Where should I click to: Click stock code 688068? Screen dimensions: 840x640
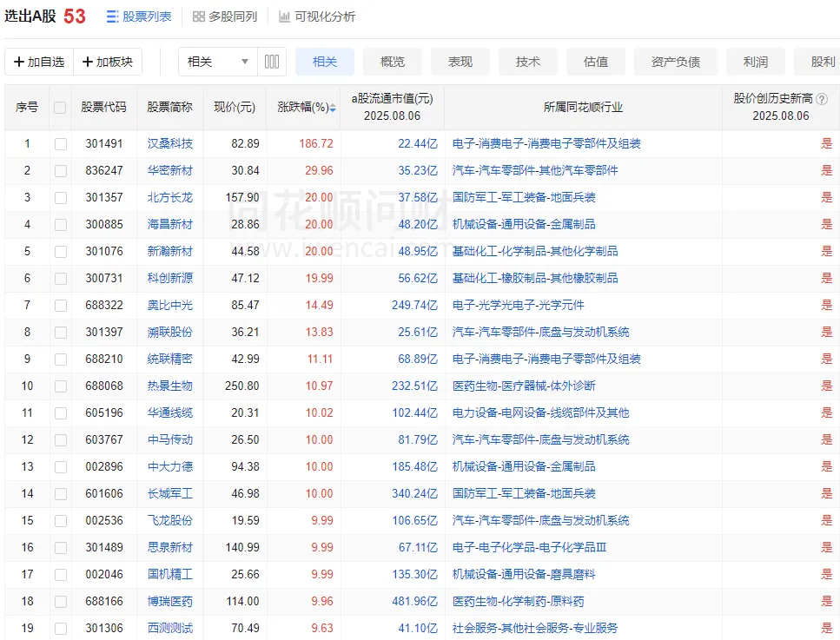(104, 386)
